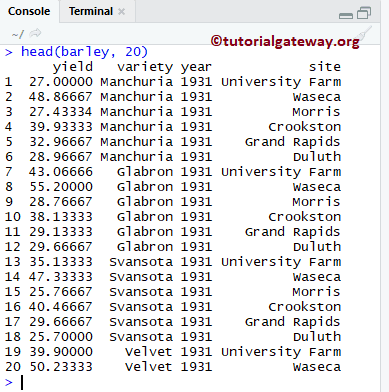Viewport: 389px width, 392px height.
Task: Click the site column header
Action: (325, 67)
